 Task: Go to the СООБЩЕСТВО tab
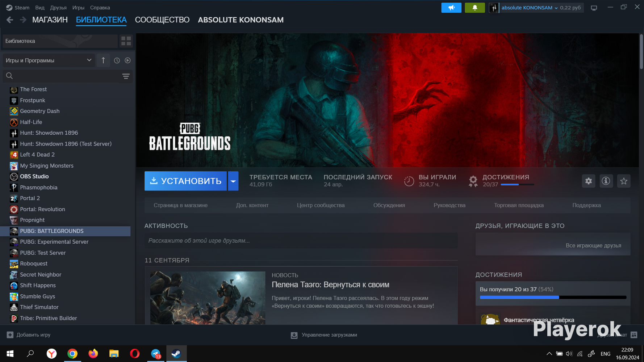click(162, 20)
